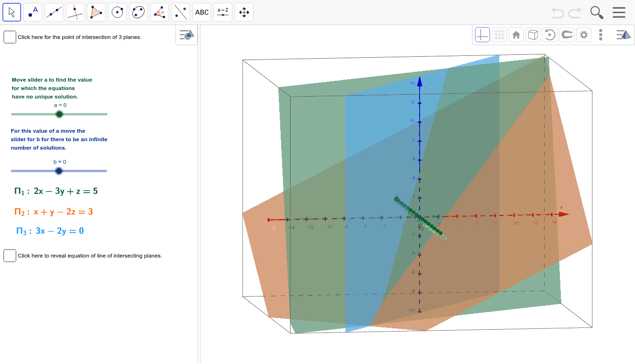Return to home standard view

click(516, 34)
